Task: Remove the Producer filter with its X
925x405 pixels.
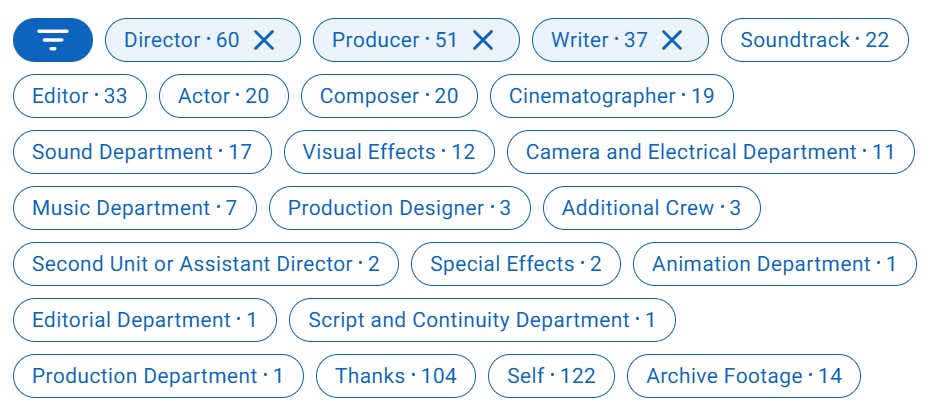Action: coord(483,40)
